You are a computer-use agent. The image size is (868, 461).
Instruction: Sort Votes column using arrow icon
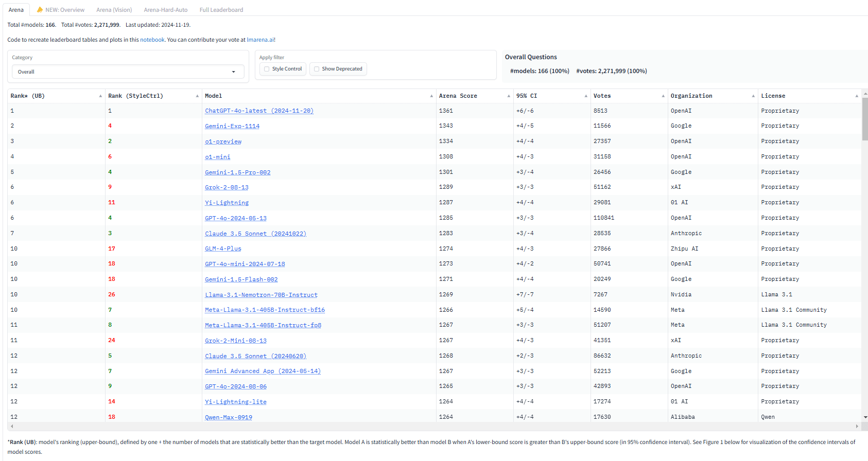click(663, 96)
